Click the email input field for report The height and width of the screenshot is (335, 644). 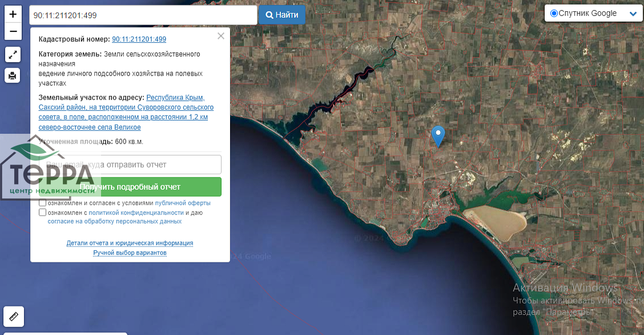tap(130, 165)
